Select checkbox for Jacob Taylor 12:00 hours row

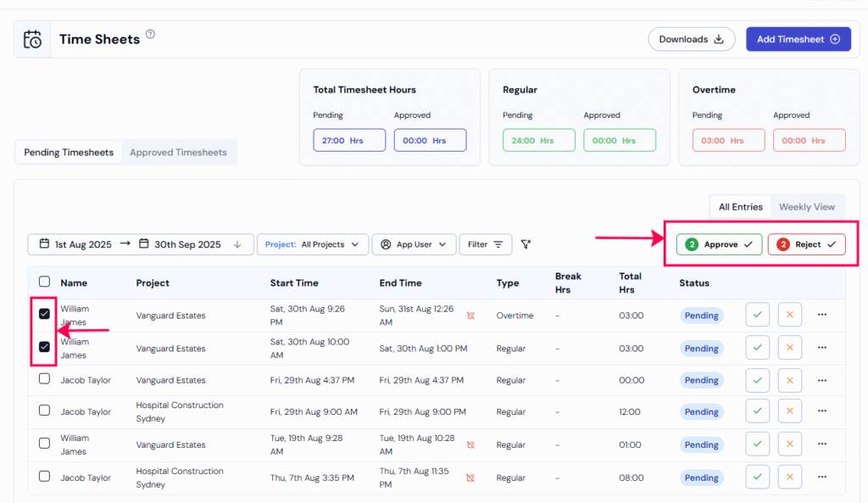44,411
